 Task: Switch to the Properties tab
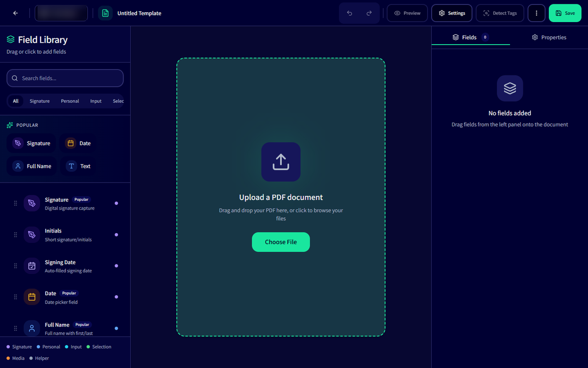coord(549,37)
